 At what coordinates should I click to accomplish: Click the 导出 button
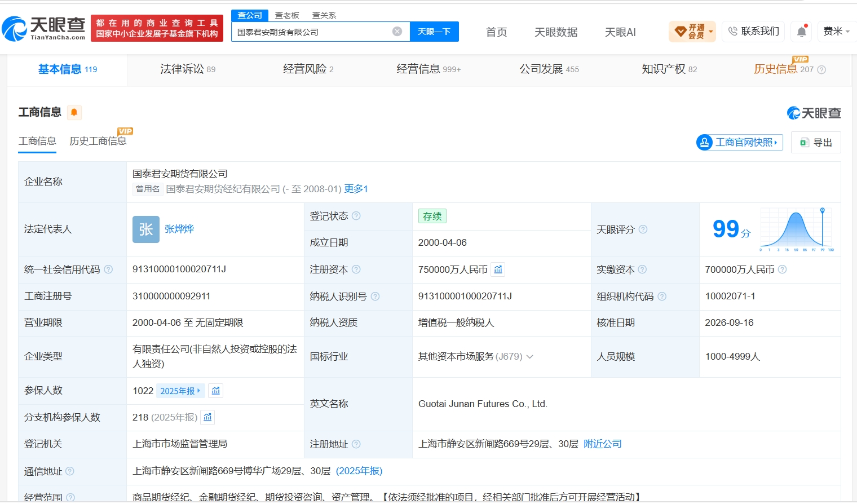pos(816,143)
